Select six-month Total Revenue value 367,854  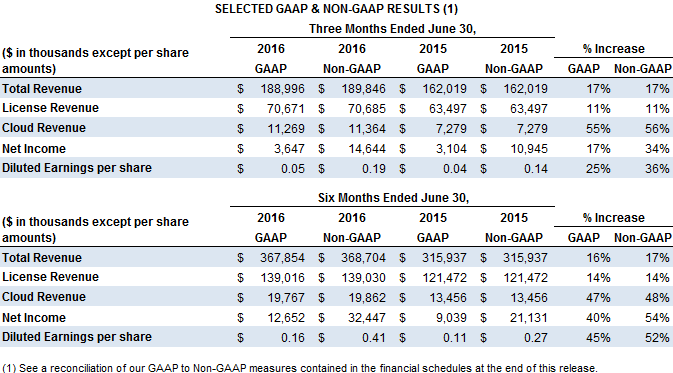pyautogui.click(x=282, y=258)
